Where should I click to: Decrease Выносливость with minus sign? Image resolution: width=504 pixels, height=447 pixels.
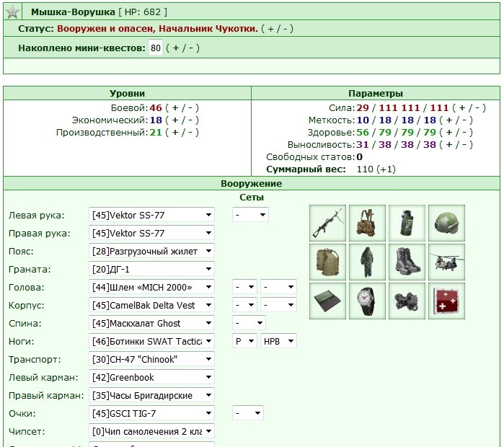tap(464, 145)
